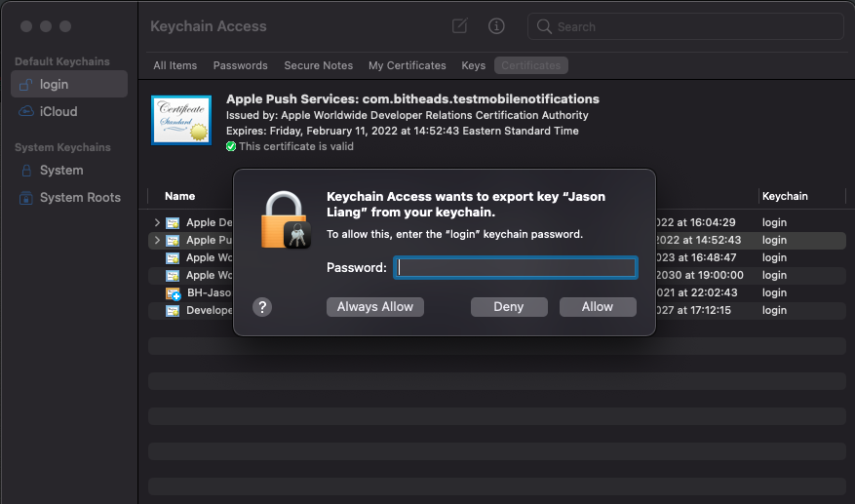Click expiry time 19:00:00 cell
This screenshot has height=504, width=855.
[700, 275]
